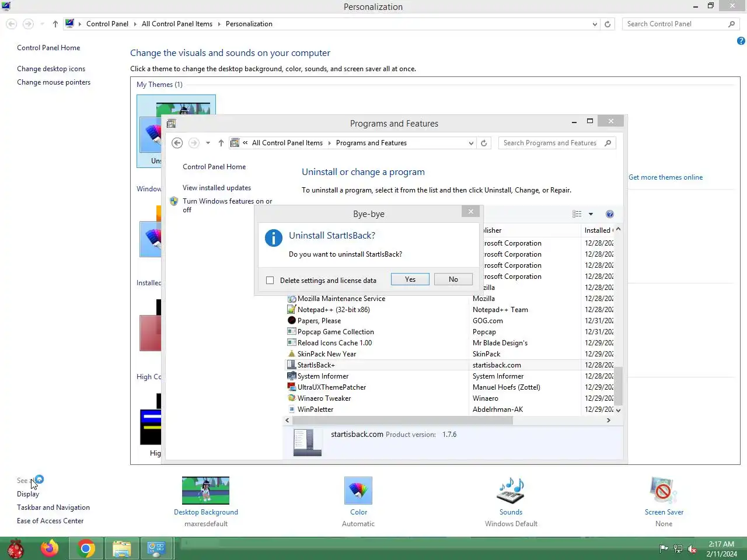
Task: Select the StartIsBack+ entry
Action: coord(316,365)
